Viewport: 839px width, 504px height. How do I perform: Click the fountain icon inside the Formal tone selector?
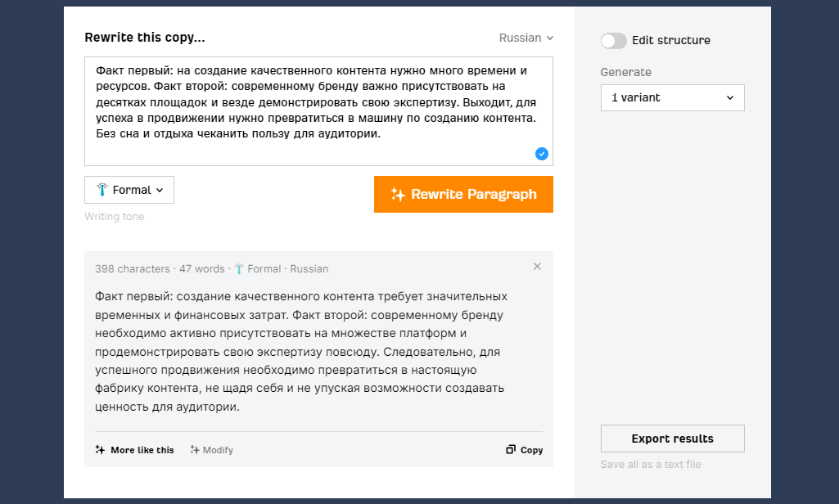[x=101, y=189]
